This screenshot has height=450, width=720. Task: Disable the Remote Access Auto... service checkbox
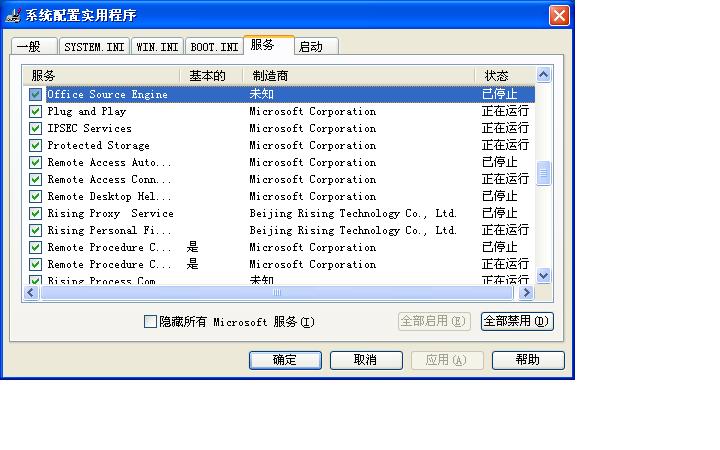tap(35, 163)
